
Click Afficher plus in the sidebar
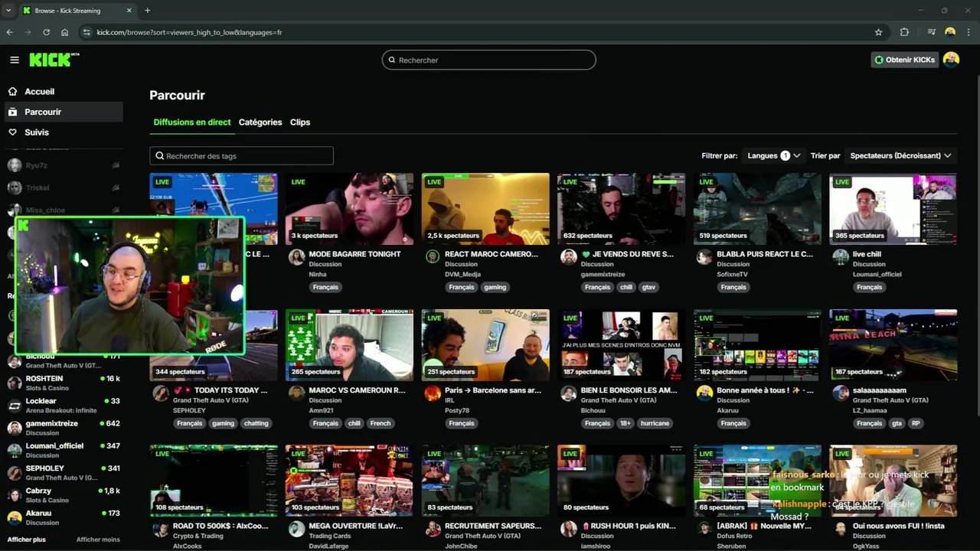click(26, 540)
